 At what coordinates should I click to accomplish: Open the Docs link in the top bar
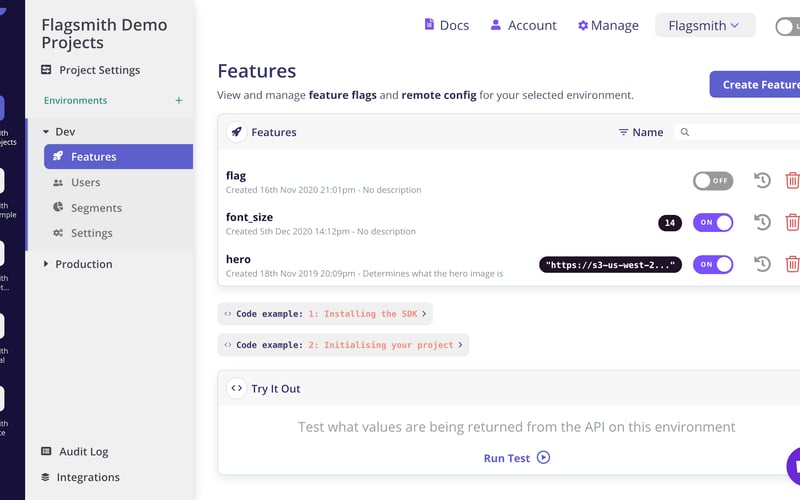[446, 26]
